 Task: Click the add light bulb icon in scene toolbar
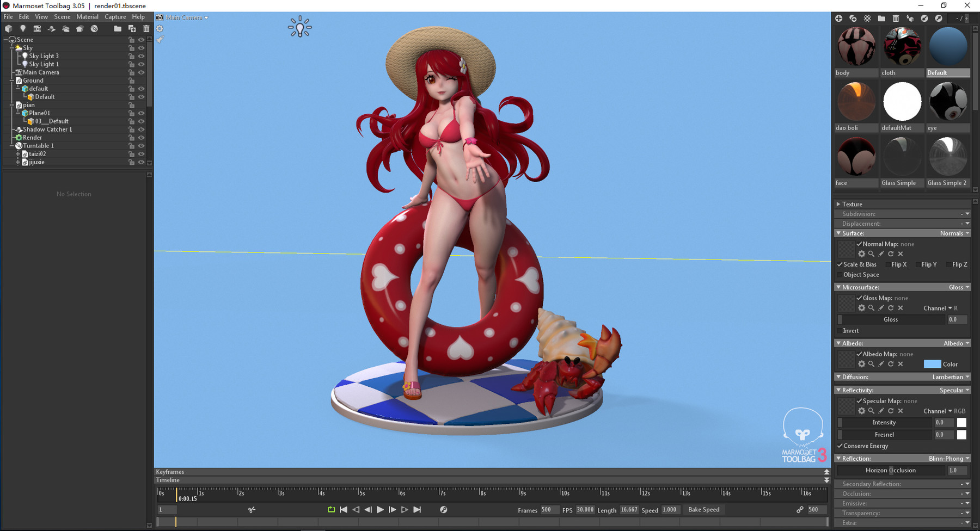(23, 29)
